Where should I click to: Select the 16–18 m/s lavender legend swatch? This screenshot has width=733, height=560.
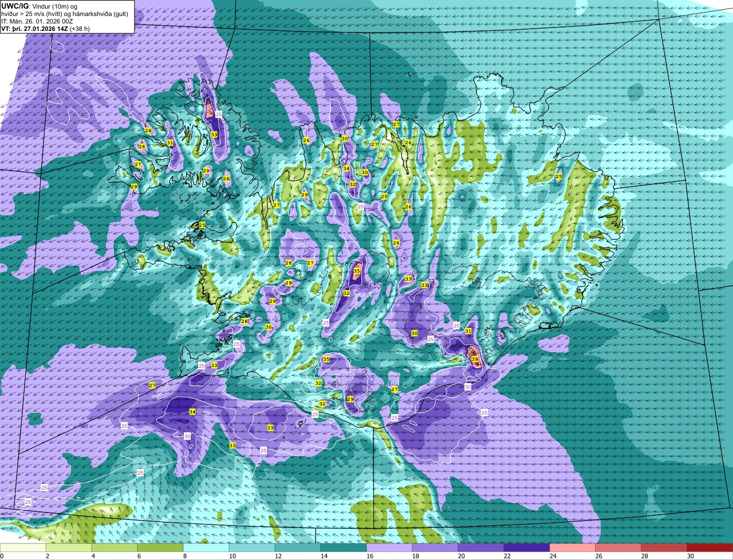tap(389, 548)
